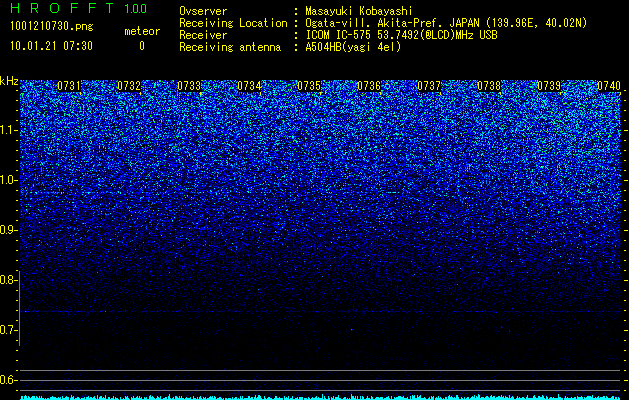
Task: Click the date stamp 10.01.21 07:30
Action: [51, 46]
